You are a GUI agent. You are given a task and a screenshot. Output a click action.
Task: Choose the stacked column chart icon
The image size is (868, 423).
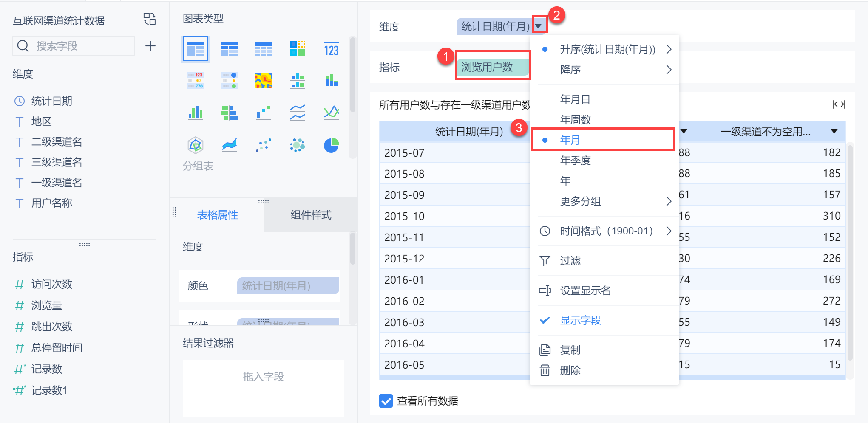[332, 81]
